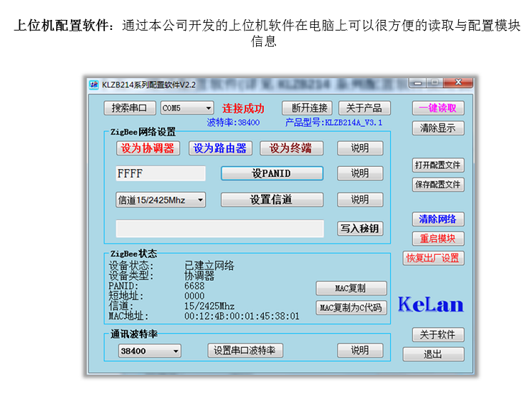Click the 退出 button

(x=433, y=354)
